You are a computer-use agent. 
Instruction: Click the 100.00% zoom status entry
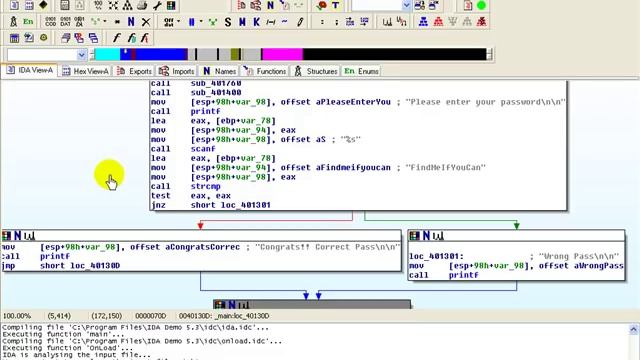[x=17, y=316]
